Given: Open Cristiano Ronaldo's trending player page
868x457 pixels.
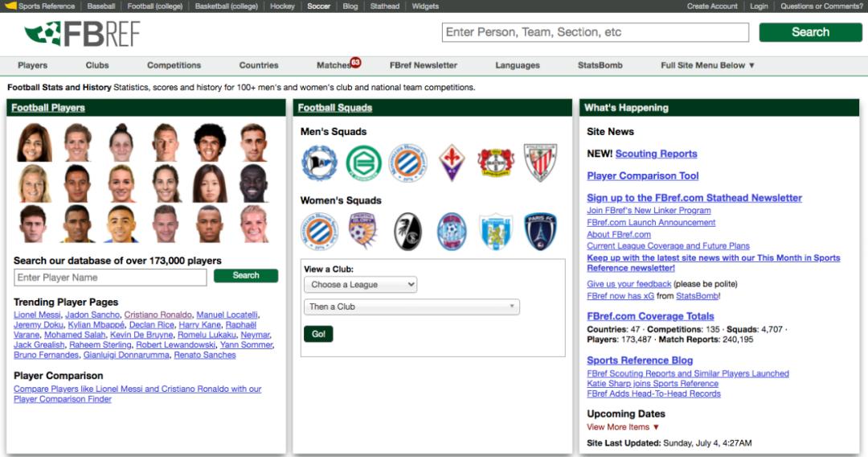Looking at the screenshot, I should 158,315.
